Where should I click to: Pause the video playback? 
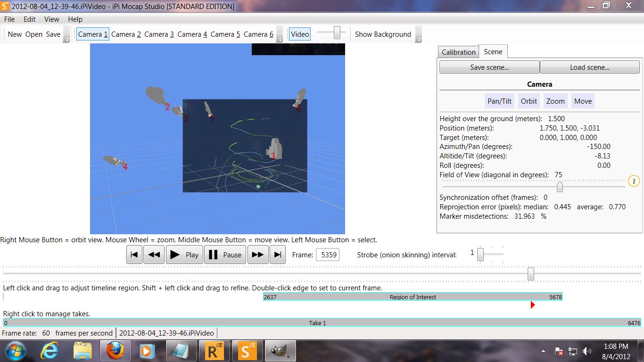[x=225, y=255]
